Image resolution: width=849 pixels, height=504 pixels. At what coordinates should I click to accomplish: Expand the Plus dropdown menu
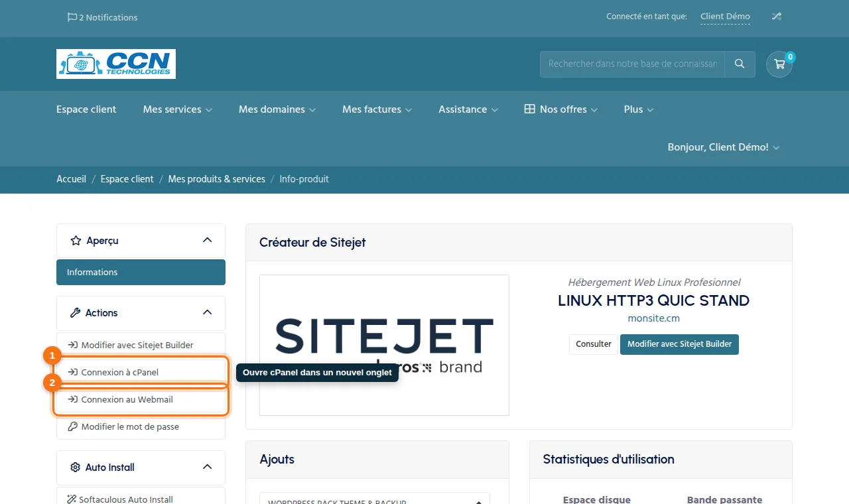pos(639,109)
